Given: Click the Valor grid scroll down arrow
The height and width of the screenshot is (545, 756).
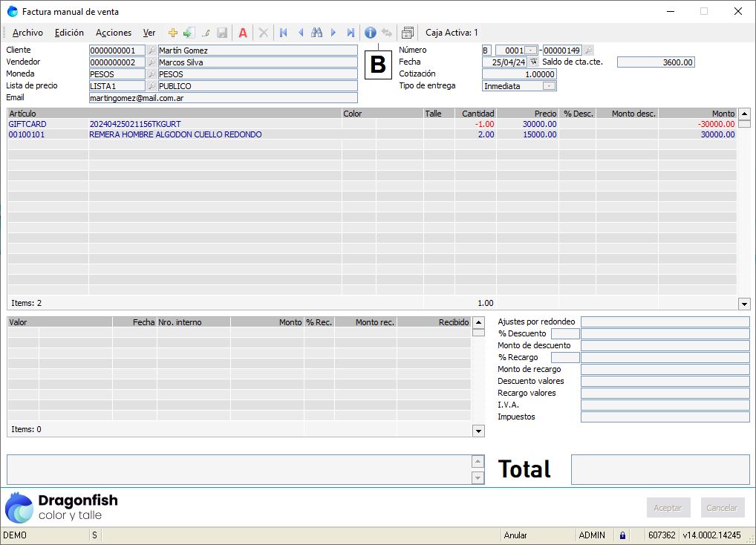Looking at the screenshot, I should click(x=478, y=431).
